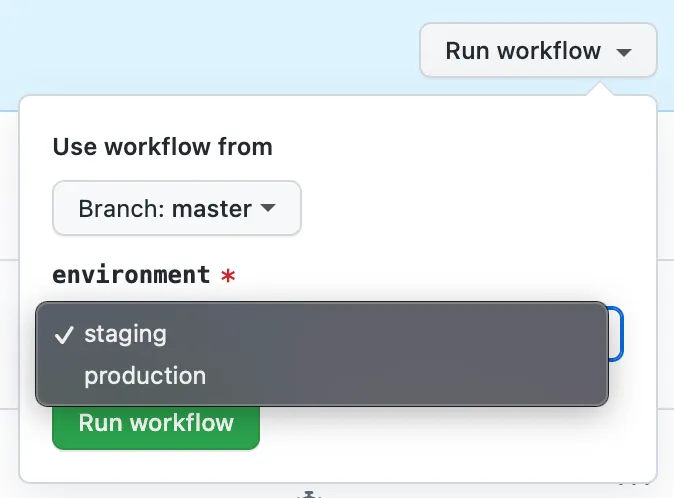This screenshot has width=674, height=498.
Task: Click the checkmark next to staging
Action: coord(64,335)
